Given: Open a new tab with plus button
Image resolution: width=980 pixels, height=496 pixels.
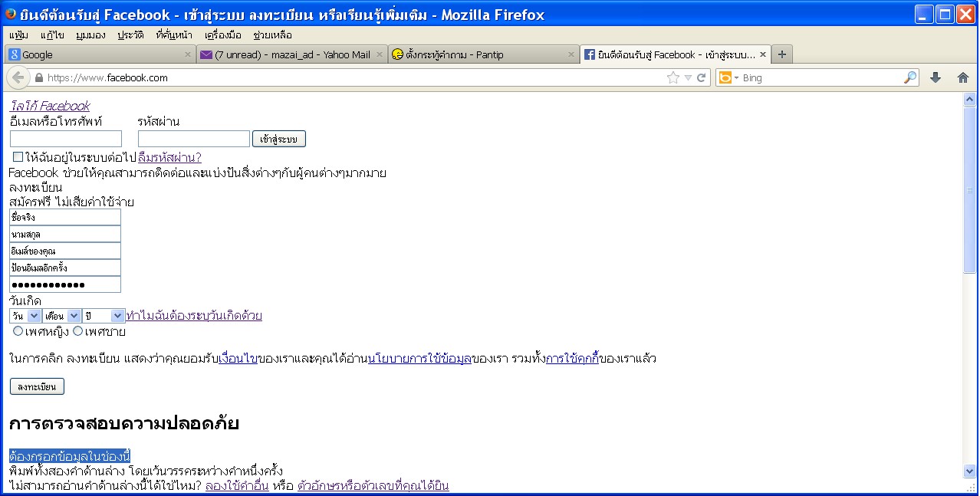Looking at the screenshot, I should click(781, 54).
